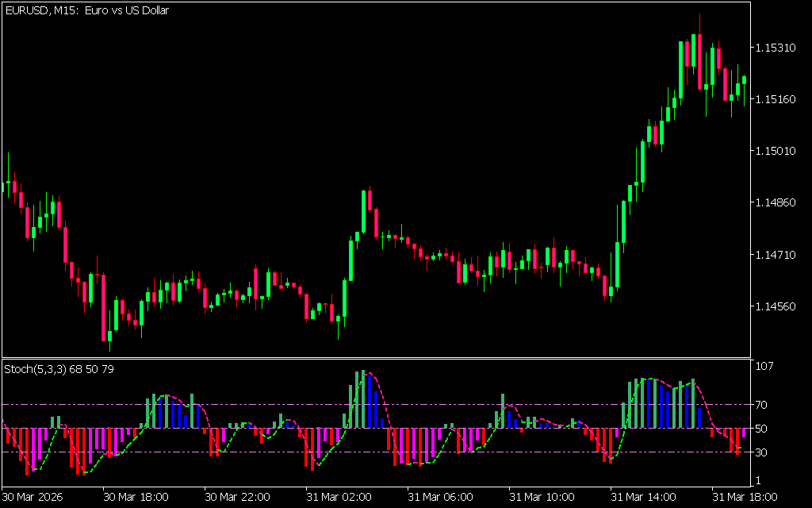The height and width of the screenshot is (508, 812).
Task: Click the 1.14560 price scale label
Action: tap(776, 306)
